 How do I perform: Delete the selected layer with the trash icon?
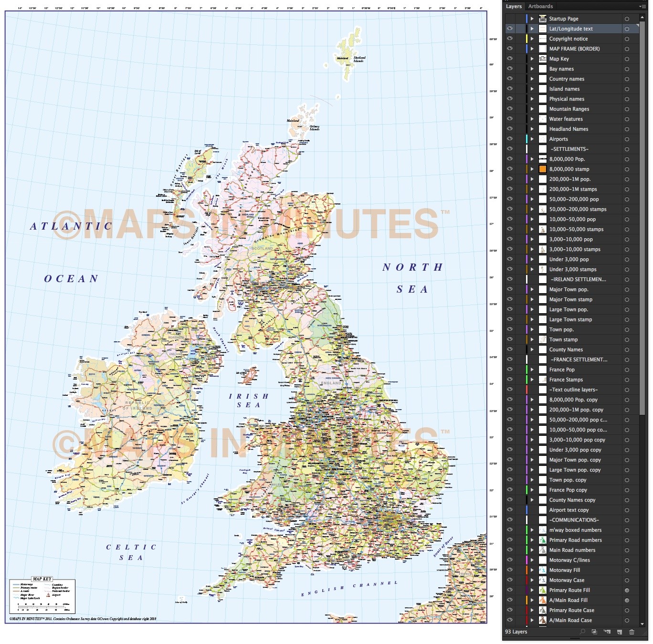pos(632,632)
